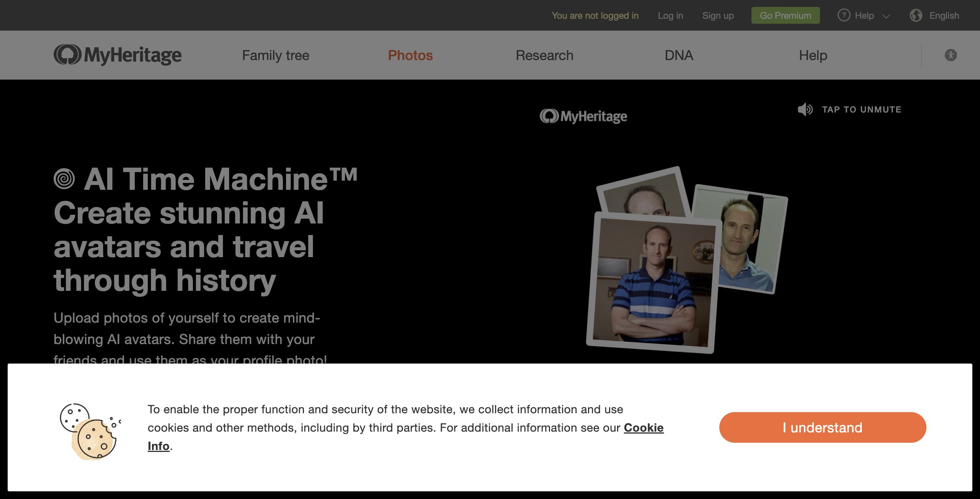Click the AI Time Machine spiral icon

tap(64, 179)
